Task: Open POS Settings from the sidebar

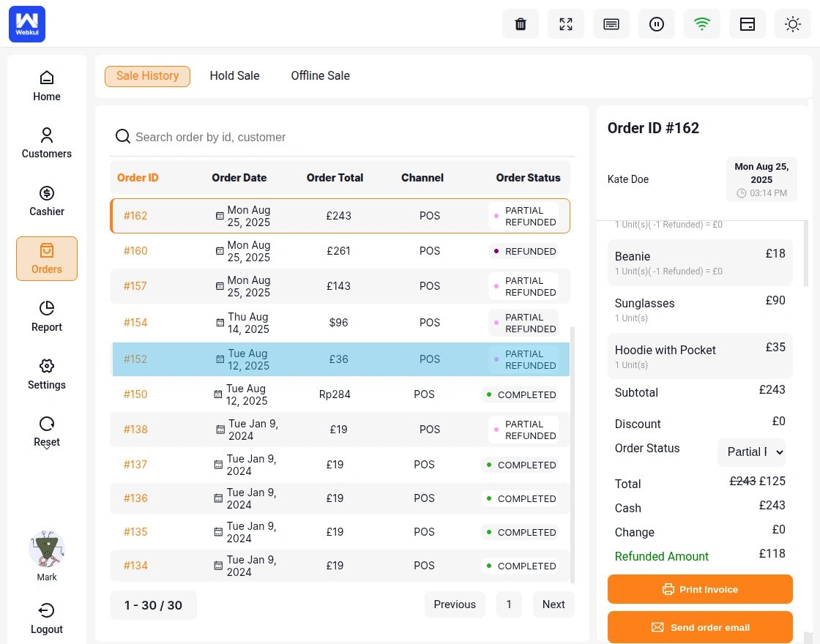Action: [x=46, y=374]
